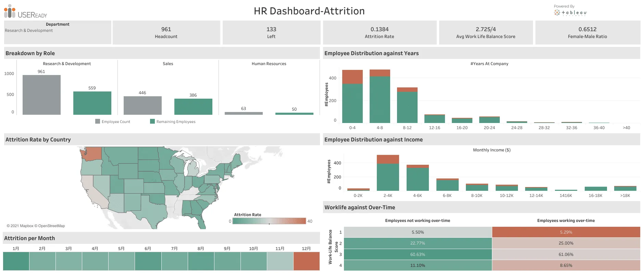Select the 8-10K monthly income bar
644x273 pixels.
[x=477, y=187]
